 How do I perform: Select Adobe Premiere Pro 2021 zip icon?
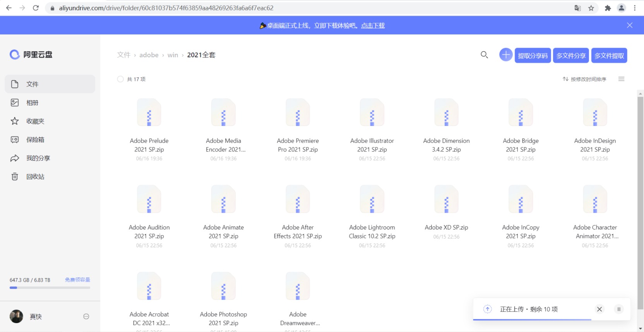[x=298, y=113]
